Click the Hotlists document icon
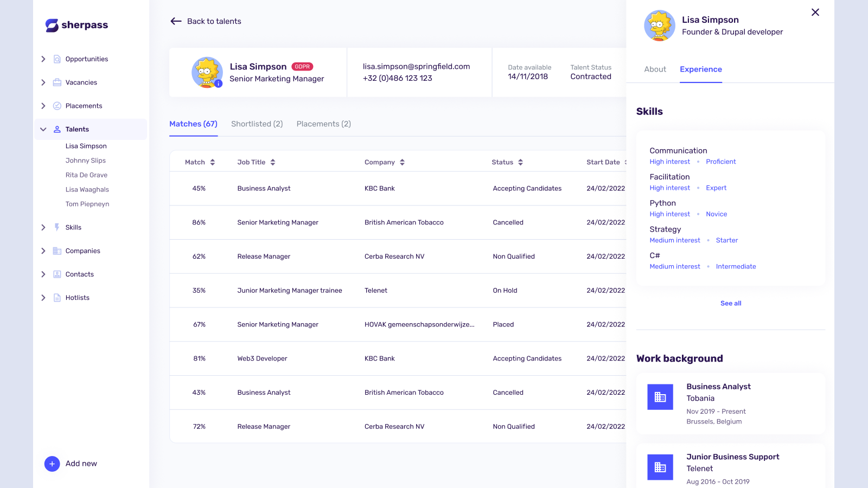Image resolution: width=868 pixels, height=488 pixels. [x=57, y=298]
